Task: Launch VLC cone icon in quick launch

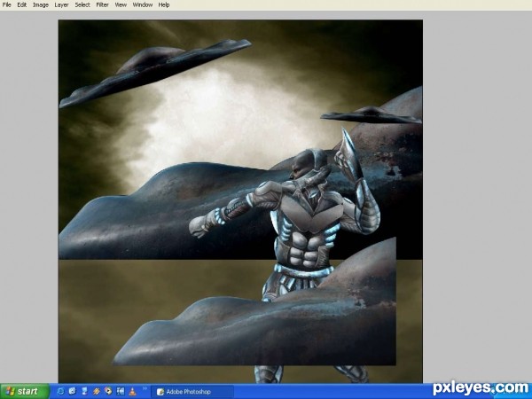Action: [x=132, y=392]
